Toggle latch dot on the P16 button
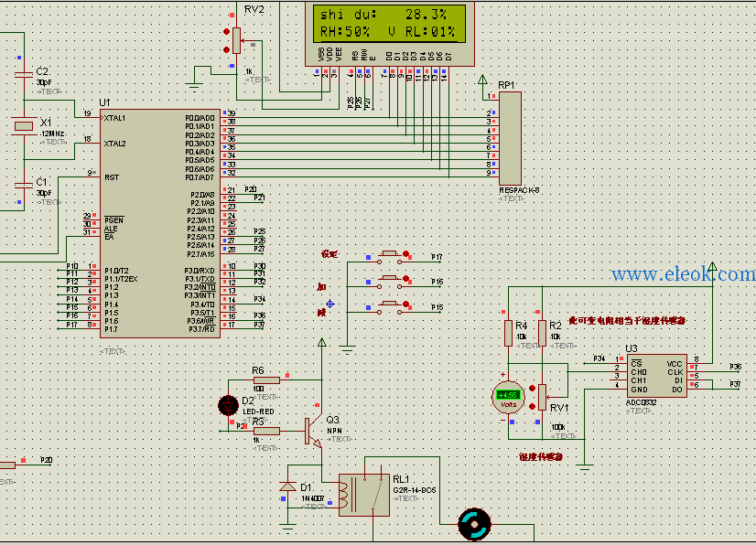756x545 pixels. coord(406,279)
